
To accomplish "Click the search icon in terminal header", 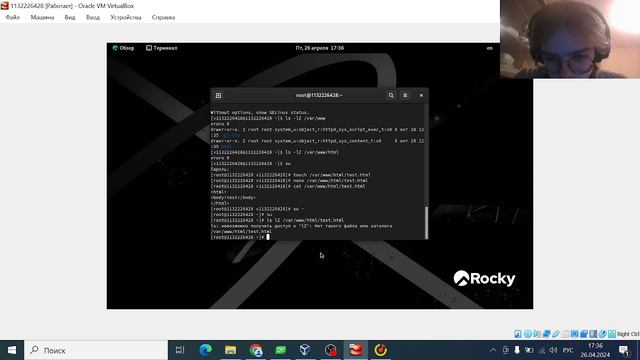I will click(391, 96).
